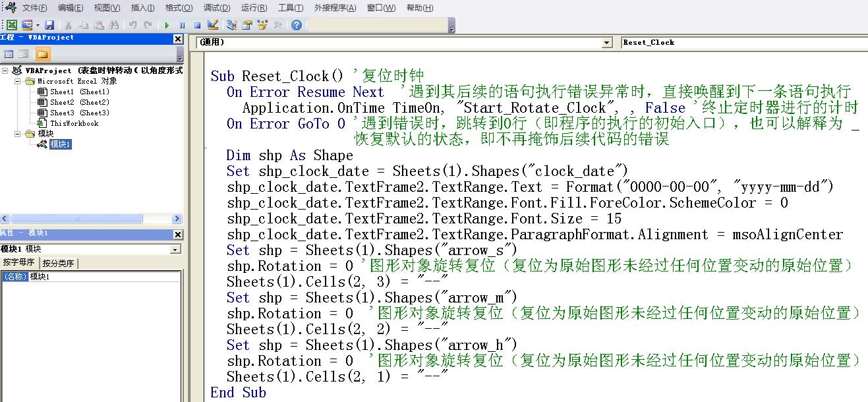Open the Properties Window toolbar icon
The height and width of the screenshot is (402, 868).
click(245, 26)
